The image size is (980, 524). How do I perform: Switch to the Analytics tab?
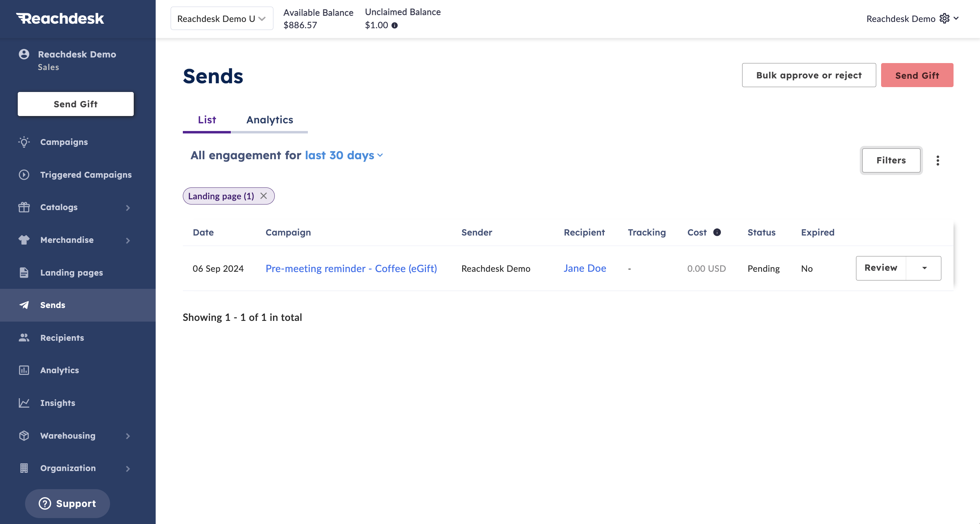[x=269, y=120]
